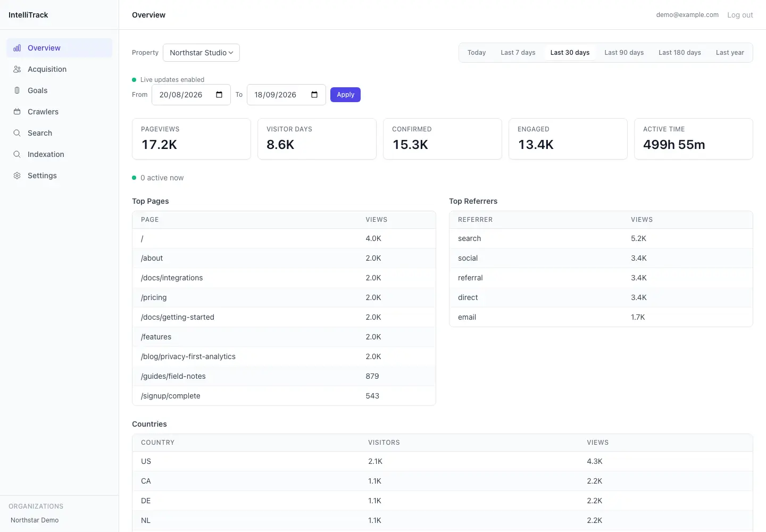Click the From date field 20/08/2026

click(191, 95)
